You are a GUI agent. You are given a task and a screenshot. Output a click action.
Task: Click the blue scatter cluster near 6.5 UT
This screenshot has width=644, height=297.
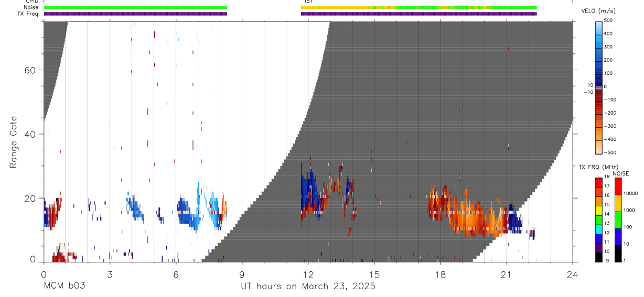pyautogui.click(x=187, y=213)
